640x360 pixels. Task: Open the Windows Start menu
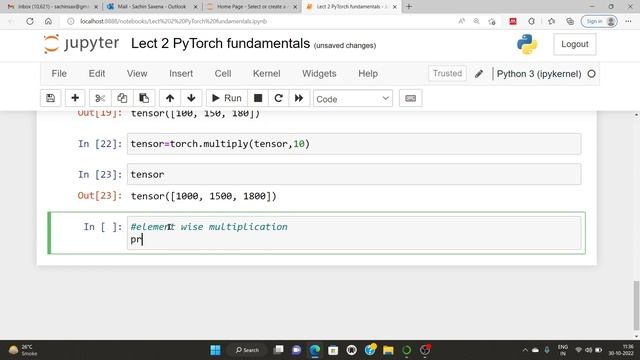215,350
